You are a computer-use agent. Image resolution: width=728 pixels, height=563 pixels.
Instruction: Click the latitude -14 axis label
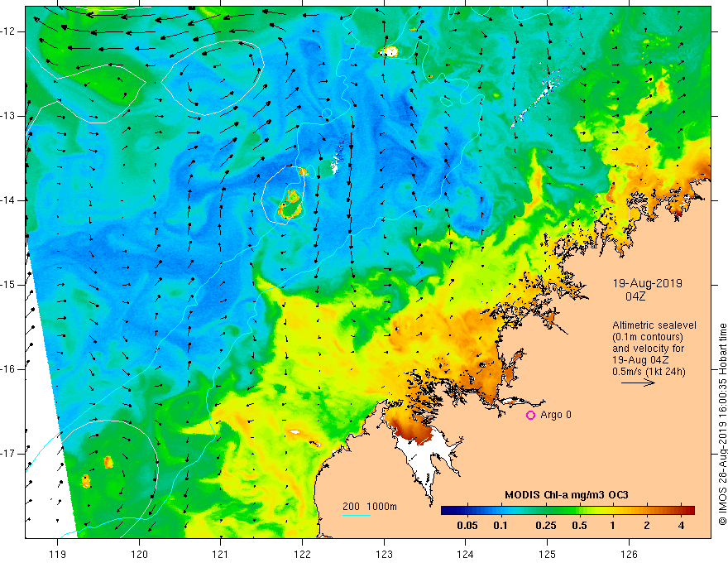(8, 200)
